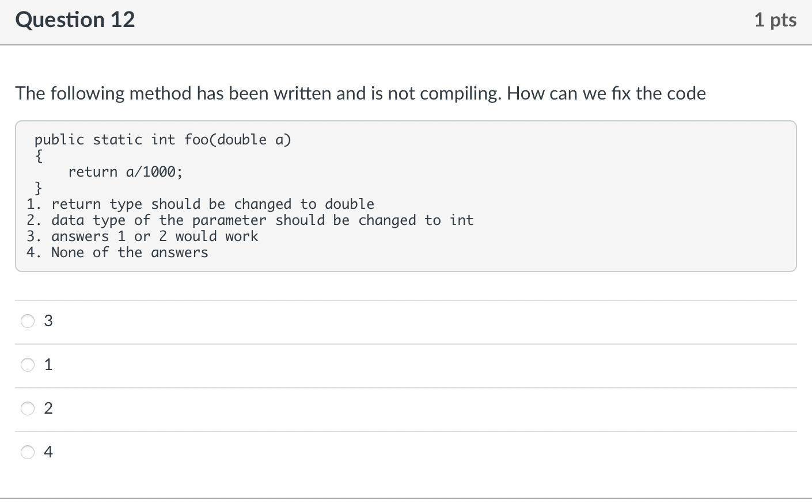Click the Question 12 heading
The height and width of the screenshot is (504, 812).
pos(75,20)
